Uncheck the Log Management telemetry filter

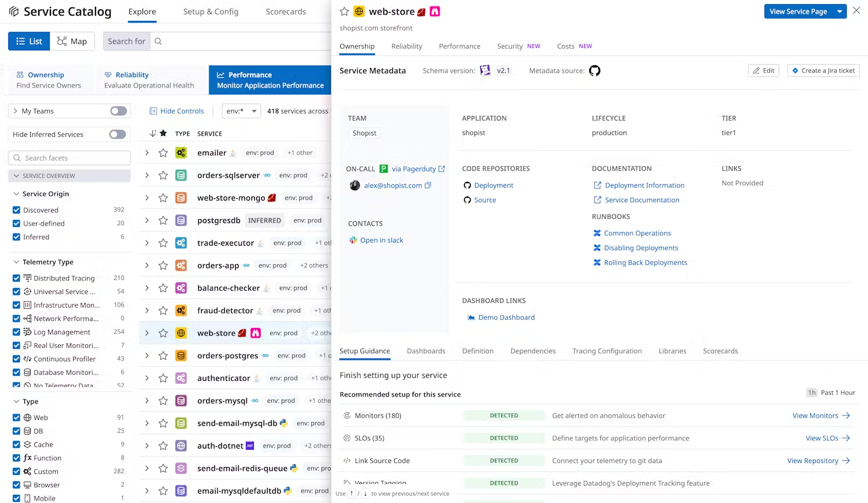(x=16, y=331)
